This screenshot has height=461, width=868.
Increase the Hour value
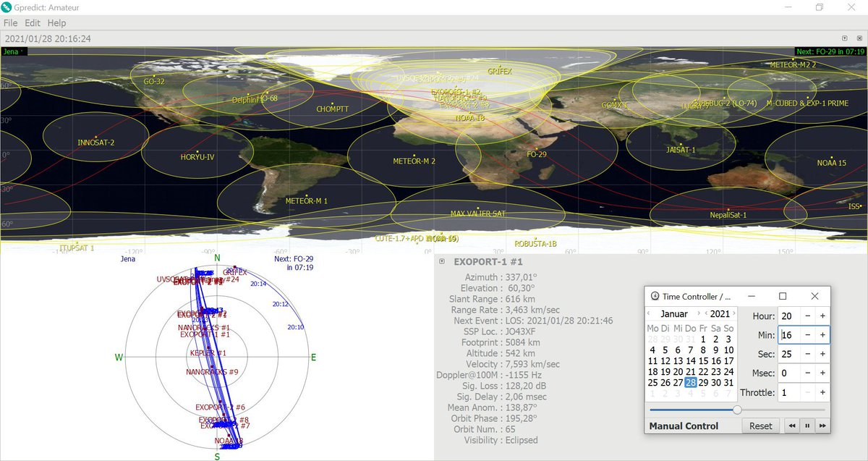(x=822, y=316)
